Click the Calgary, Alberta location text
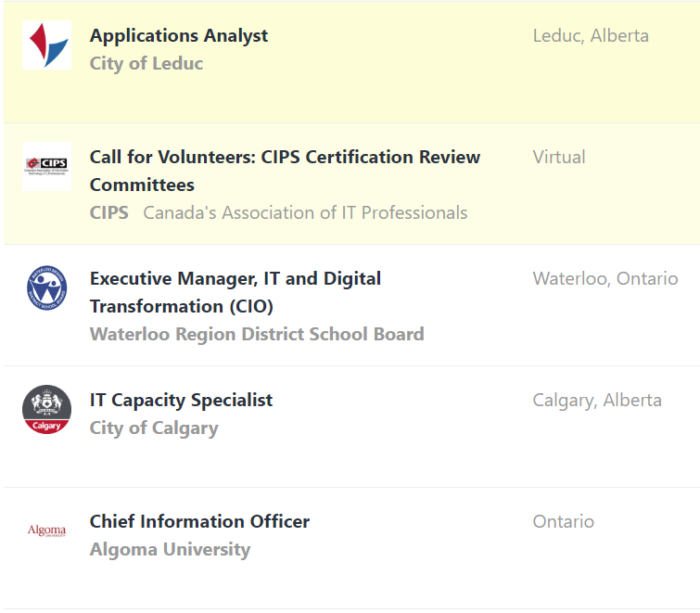 597,401
